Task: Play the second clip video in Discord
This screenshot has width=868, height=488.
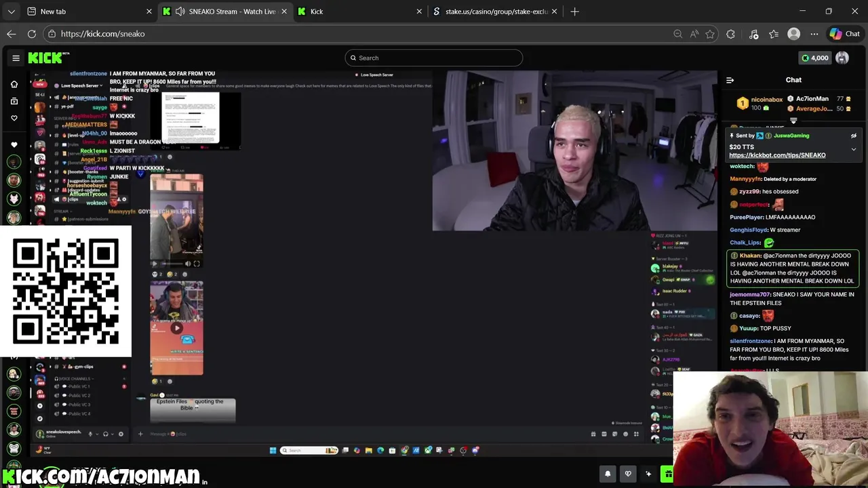Action: (x=176, y=328)
